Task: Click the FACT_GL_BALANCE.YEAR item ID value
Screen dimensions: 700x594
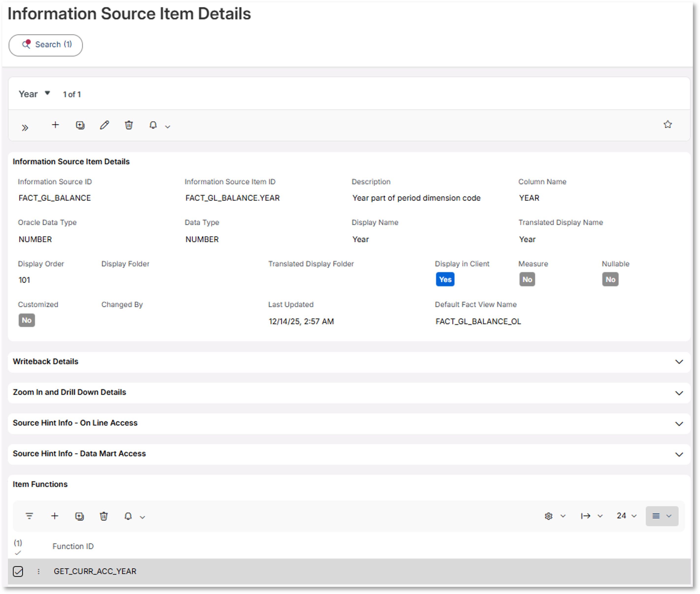Action: coord(233,198)
